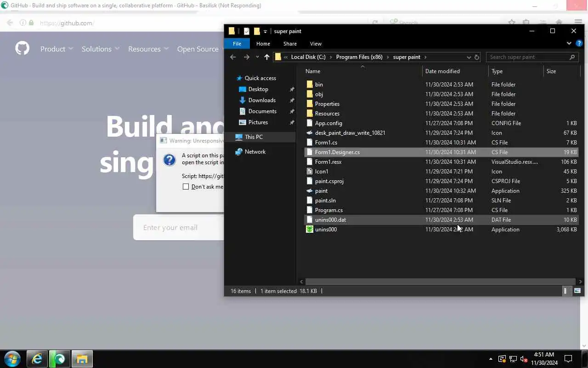588x368 pixels.
Task: Show hidden tray icons arrow
Action: pos(491,359)
